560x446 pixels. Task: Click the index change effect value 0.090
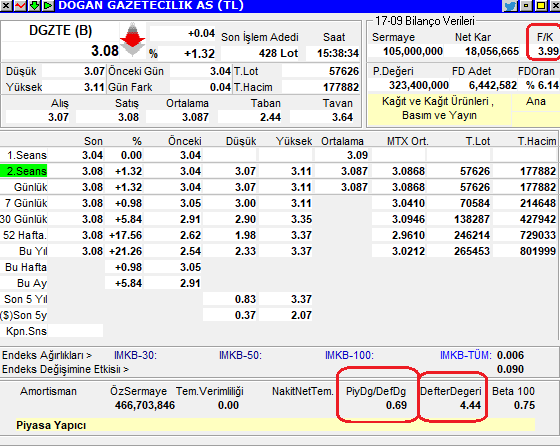510,369
